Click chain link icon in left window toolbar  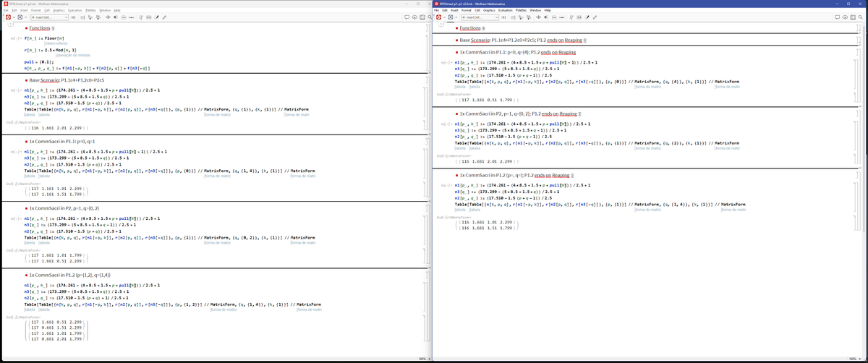coord(164,17)
